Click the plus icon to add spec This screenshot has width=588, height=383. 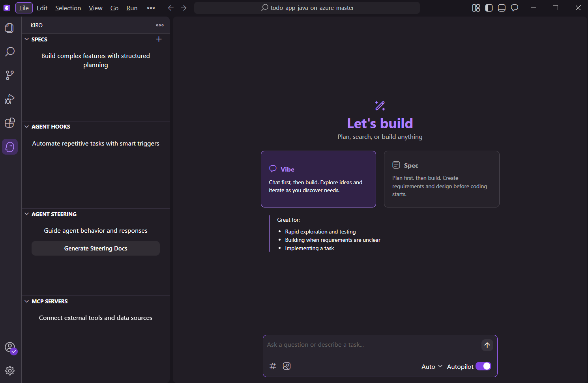pyautogui.click(x=159, y=39)
